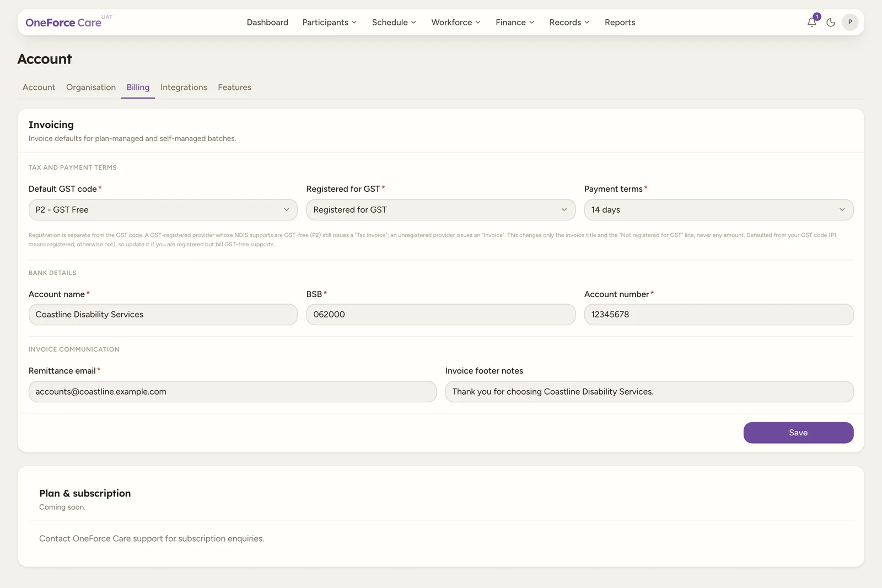882x588 pixels.
Task: Select the 'Contact OneForce Care support' text
Action: coord(152,538)
